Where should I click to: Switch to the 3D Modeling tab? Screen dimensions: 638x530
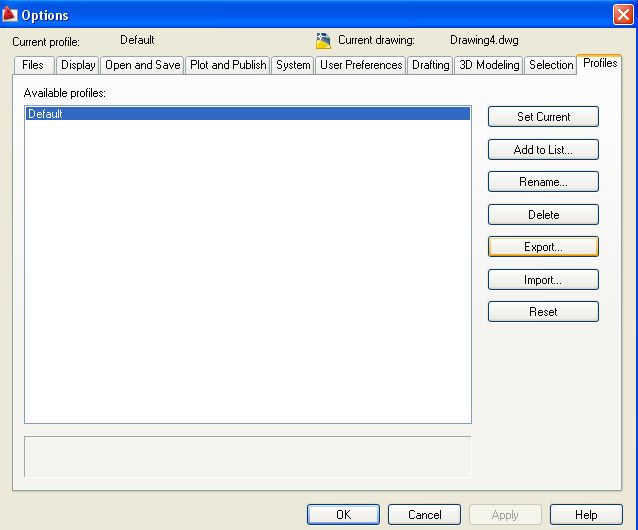pos(489,65)
